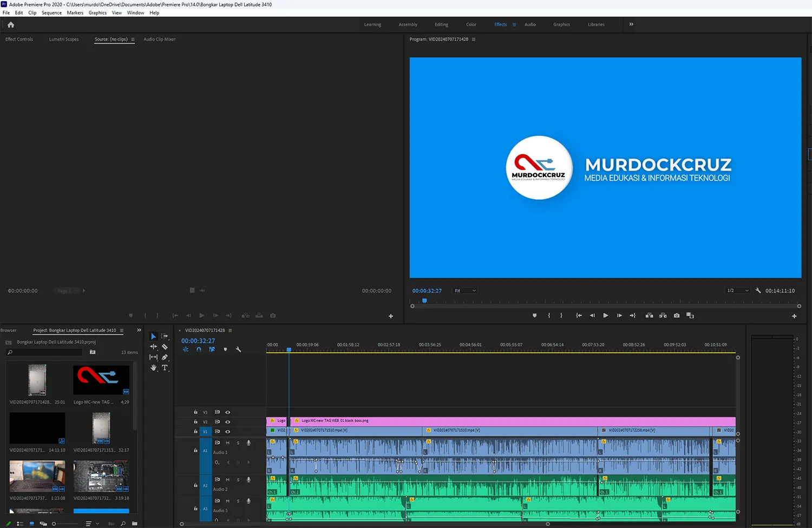Expand the workspace overflow chevron

631,24
